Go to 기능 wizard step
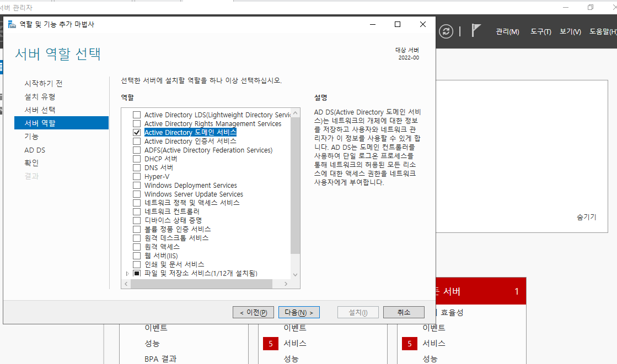 coord(31,137)
